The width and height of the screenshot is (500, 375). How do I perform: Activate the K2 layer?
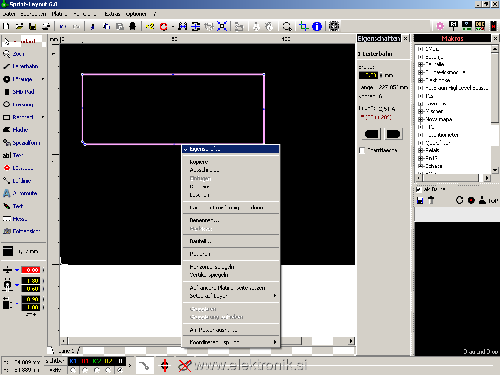97,361
